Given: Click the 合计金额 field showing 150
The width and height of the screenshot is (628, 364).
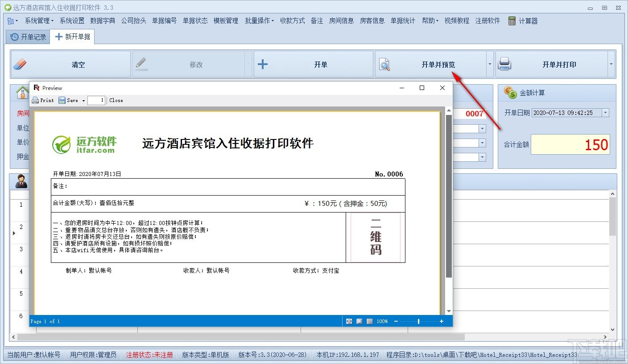Looking at the screenshot, I should coord(570,144).
